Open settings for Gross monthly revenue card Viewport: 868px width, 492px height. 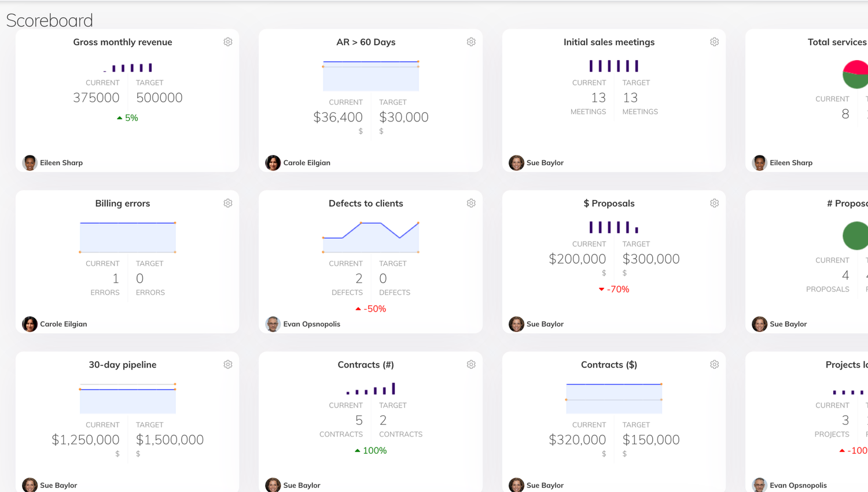[x=227, y=42]
